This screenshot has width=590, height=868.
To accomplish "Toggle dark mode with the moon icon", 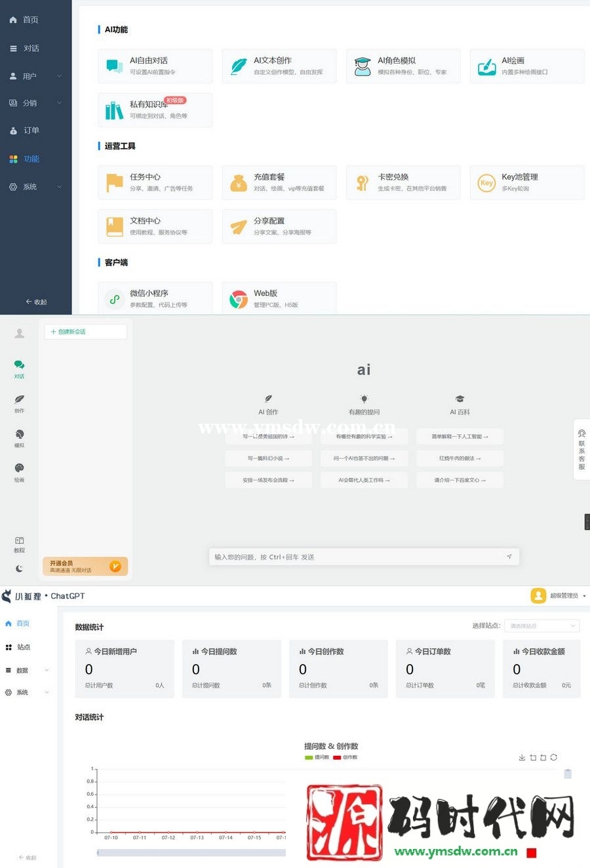I will click(19, 569).
